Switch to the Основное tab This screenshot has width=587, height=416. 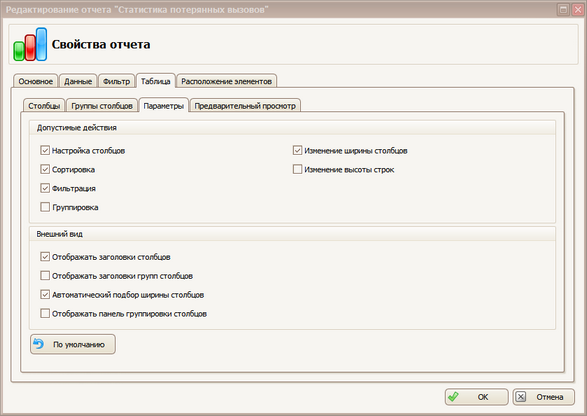click(36, 81)
